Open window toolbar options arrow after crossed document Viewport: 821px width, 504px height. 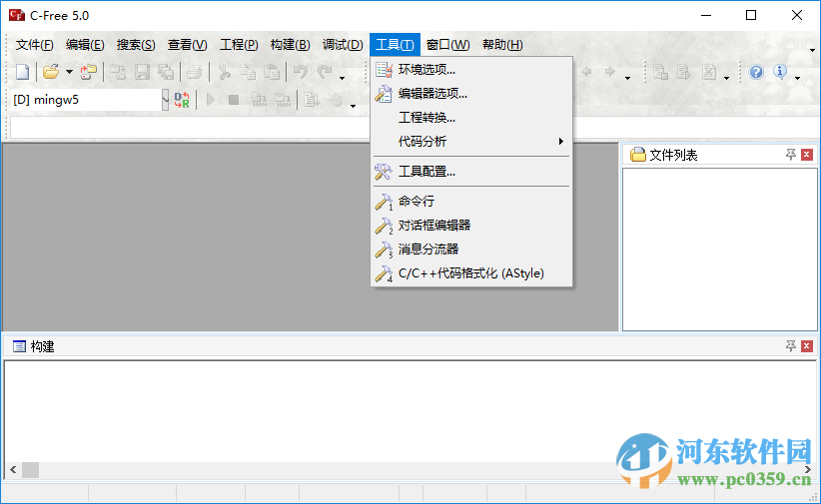(x=726, y=78)
